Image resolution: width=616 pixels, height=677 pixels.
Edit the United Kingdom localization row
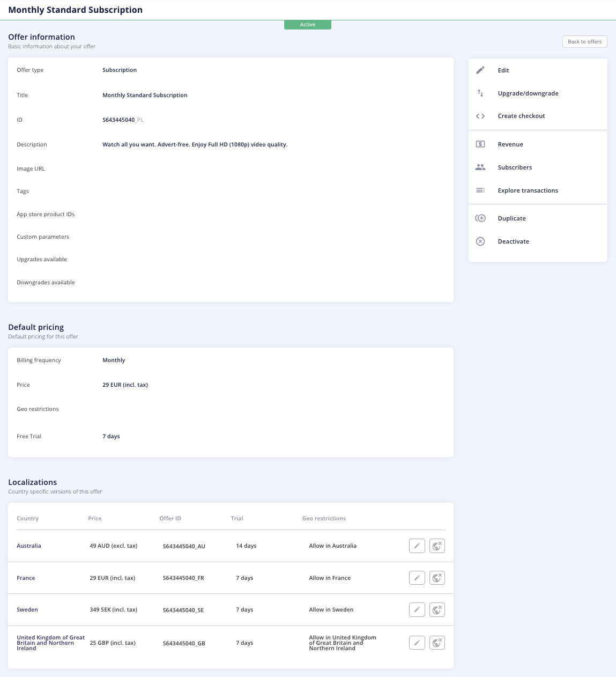pos(417,643)
